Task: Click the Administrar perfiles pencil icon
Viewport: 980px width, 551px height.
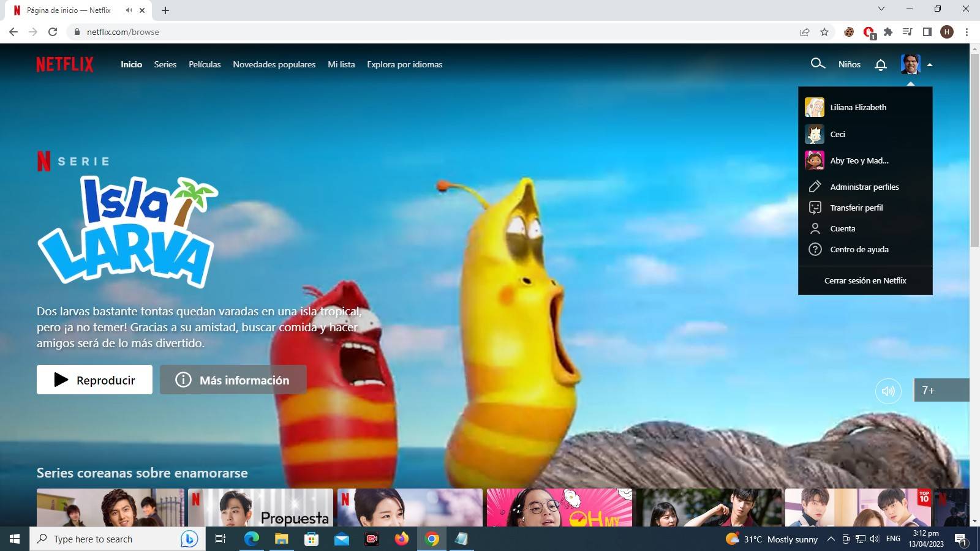Action: click(815, 187)
